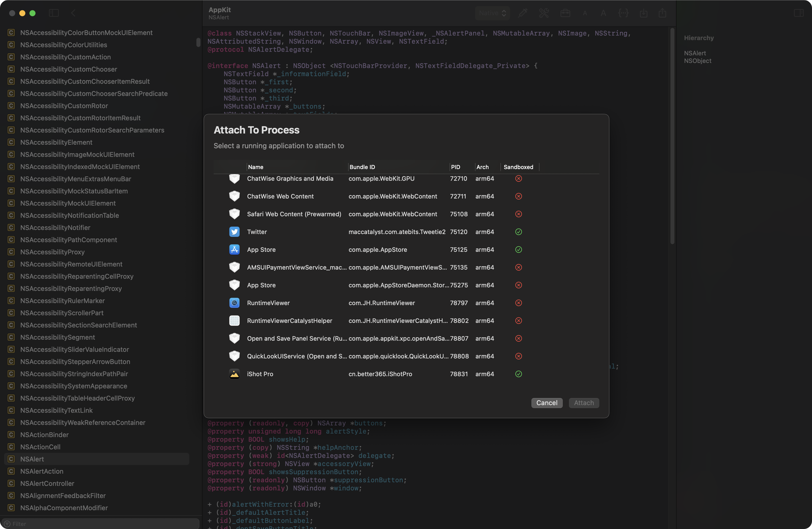Open the Native framework dropdown

(x=492, y=13)
